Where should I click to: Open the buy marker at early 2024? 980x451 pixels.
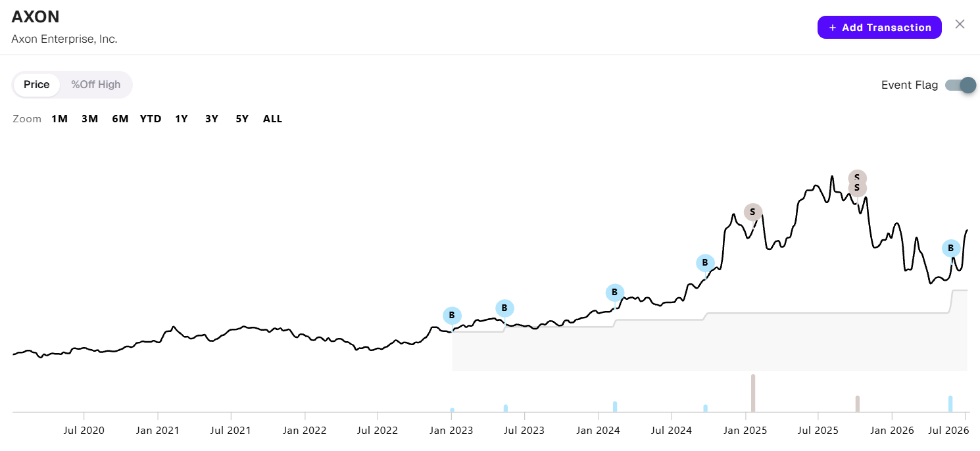(x=614, y=293)
